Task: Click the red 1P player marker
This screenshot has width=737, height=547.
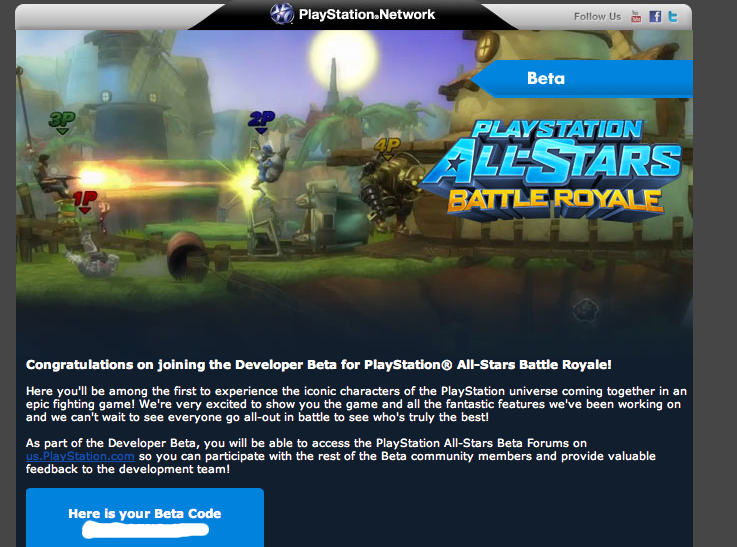Action: click(x=85, y=201)
